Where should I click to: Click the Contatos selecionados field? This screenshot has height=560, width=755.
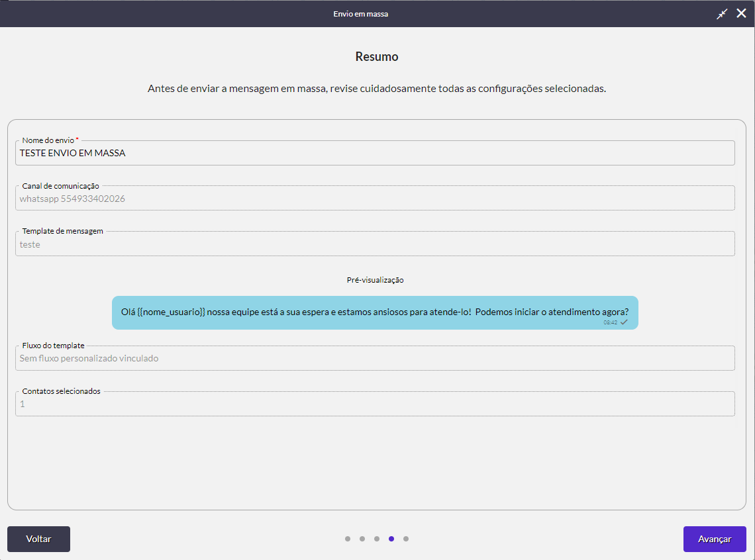(x=375, y=404)
